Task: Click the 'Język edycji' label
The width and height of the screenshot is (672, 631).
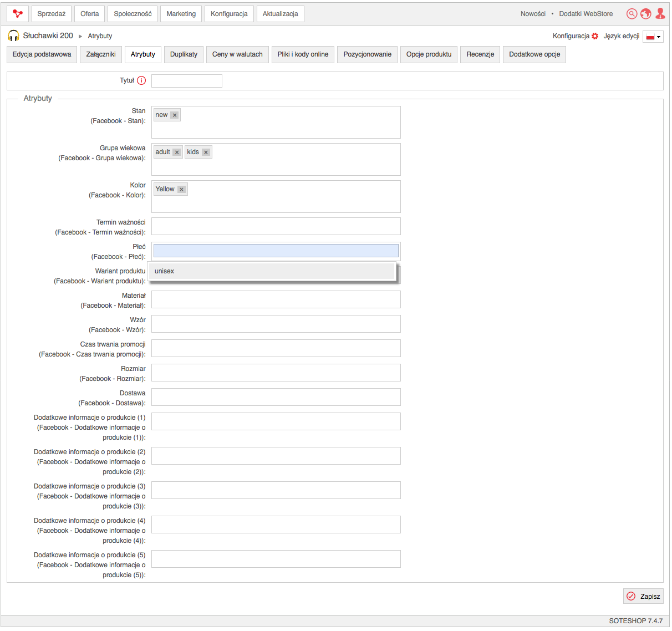Action: 622,36
